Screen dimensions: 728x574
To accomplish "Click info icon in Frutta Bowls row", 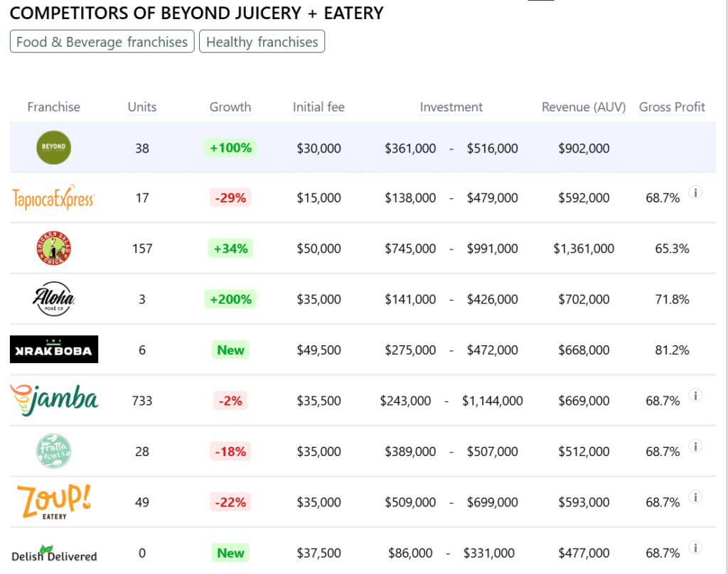I will 695,446.
